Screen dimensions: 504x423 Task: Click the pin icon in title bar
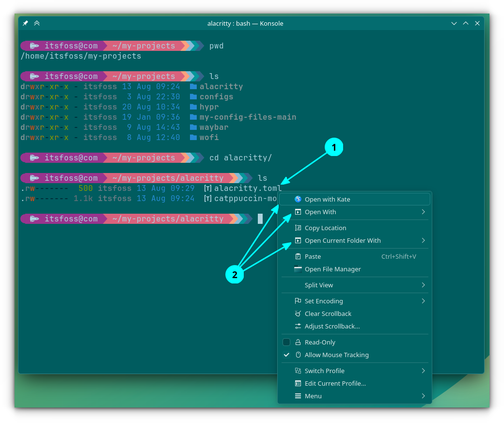click(26, 23)
